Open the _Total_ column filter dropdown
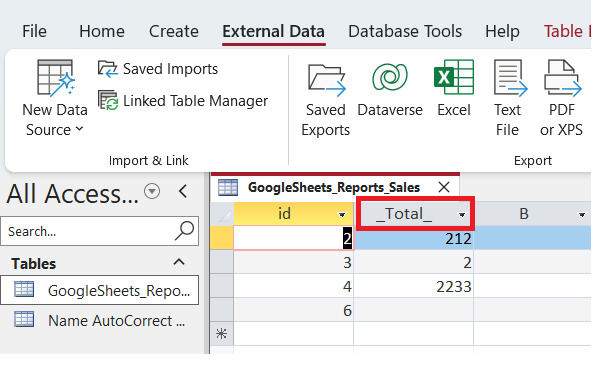 coord(462,215)
